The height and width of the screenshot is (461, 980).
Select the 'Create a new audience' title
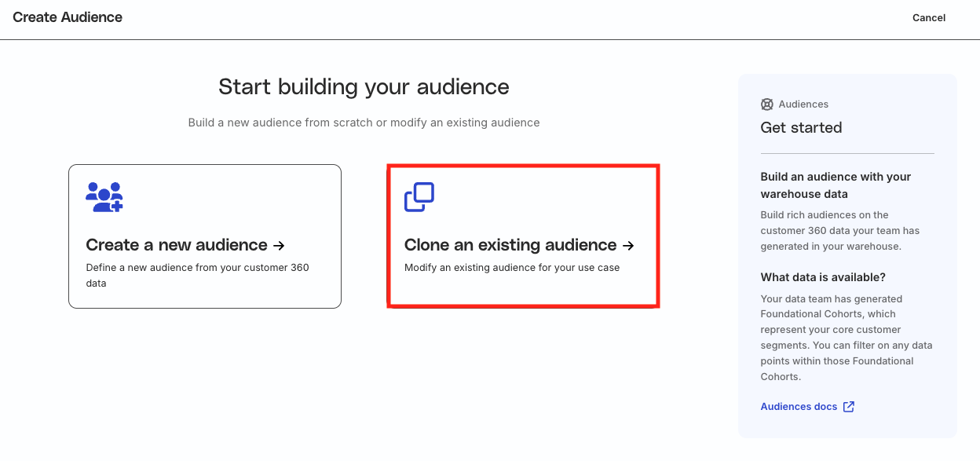(x=177, y=245)
